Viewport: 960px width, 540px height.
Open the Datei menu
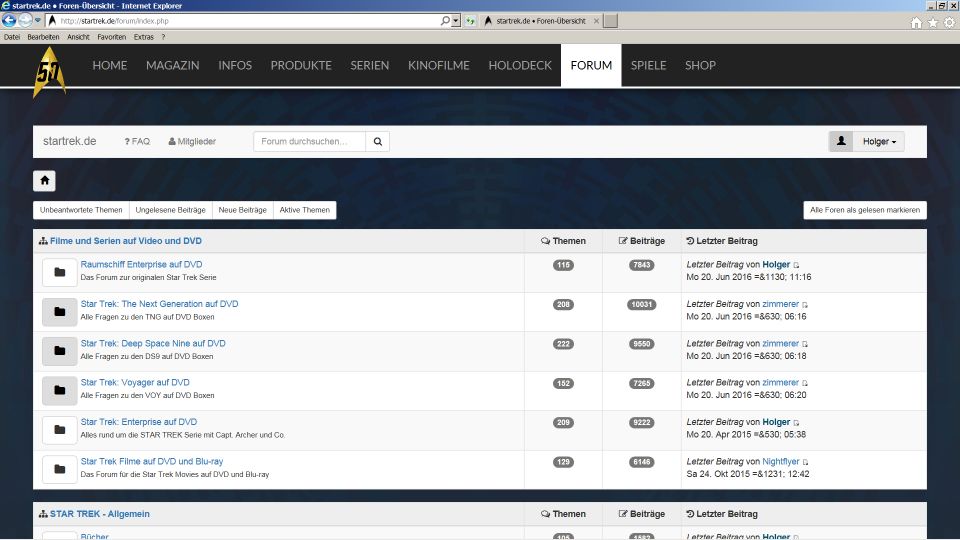tap(12, 37)
